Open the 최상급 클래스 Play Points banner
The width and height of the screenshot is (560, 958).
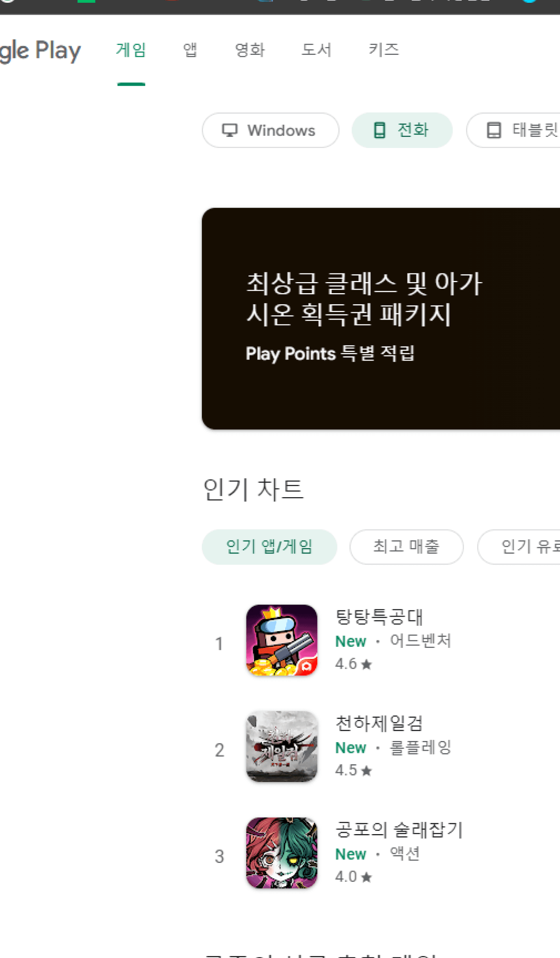pyautogui.click(x=381, y=318)
